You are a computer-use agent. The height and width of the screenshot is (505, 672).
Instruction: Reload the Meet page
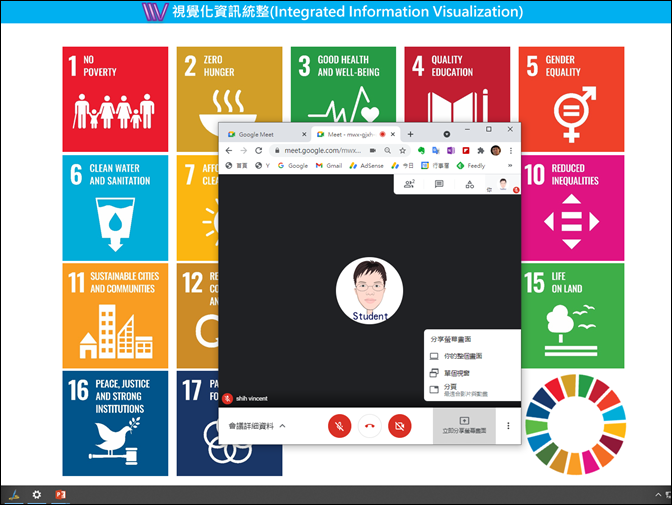click(258, 150)
